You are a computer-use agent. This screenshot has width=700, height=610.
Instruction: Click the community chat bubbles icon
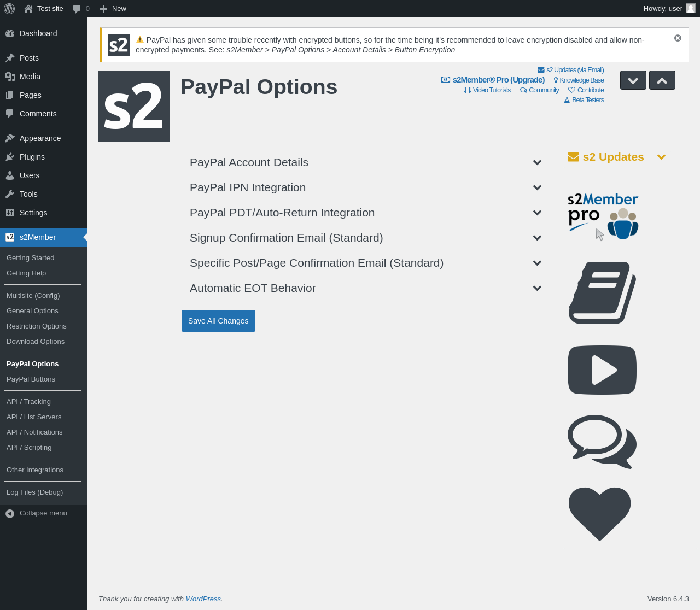[x=602, y=442]
